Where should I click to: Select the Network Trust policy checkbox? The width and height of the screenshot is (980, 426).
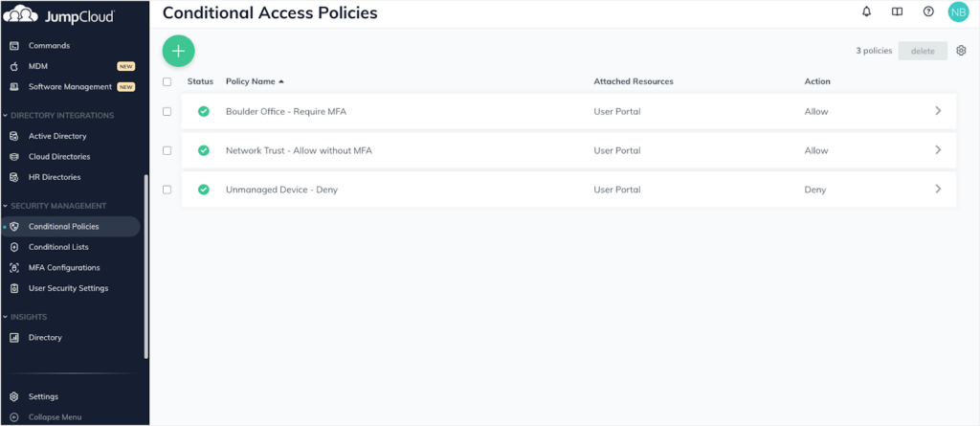[x=167, y=150]
